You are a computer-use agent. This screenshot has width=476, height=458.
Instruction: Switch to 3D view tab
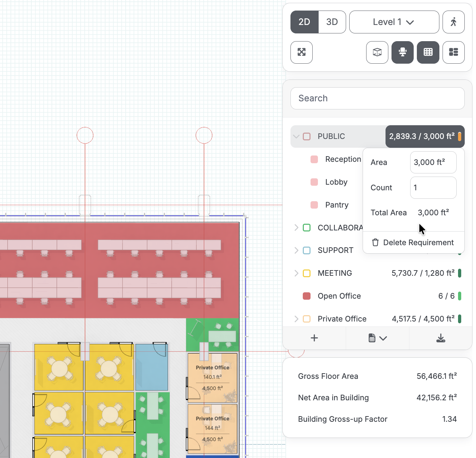pyautogui.click(x=332, y=22)
